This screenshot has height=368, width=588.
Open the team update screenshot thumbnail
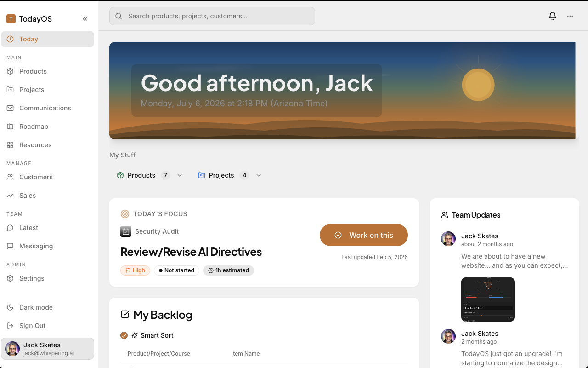[x=488, y=299]
